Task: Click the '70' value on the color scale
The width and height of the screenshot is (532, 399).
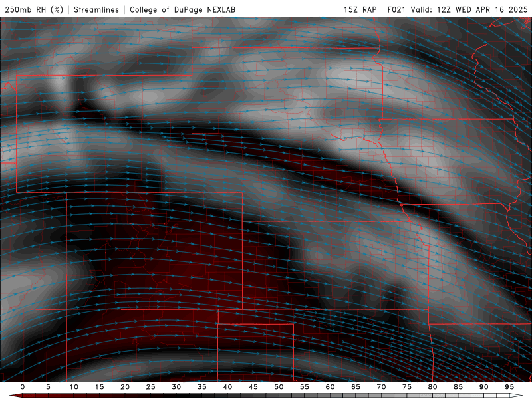Action: tap(381, 387)
